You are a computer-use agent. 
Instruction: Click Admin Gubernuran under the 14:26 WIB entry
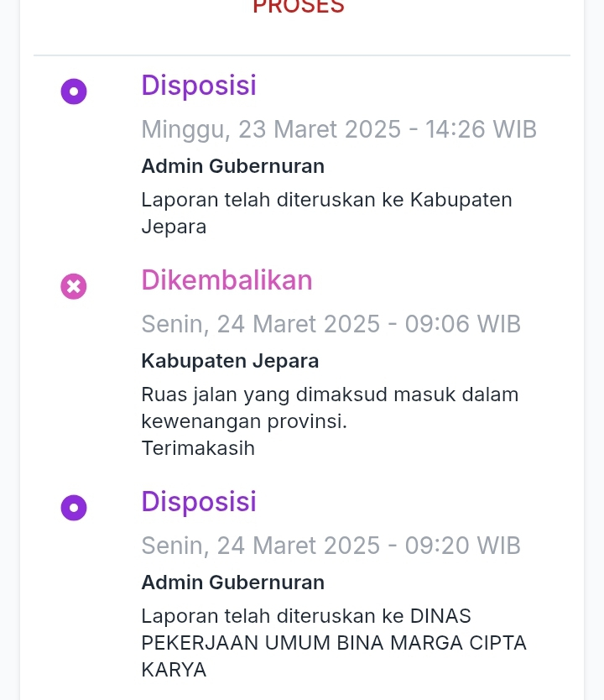232,166
